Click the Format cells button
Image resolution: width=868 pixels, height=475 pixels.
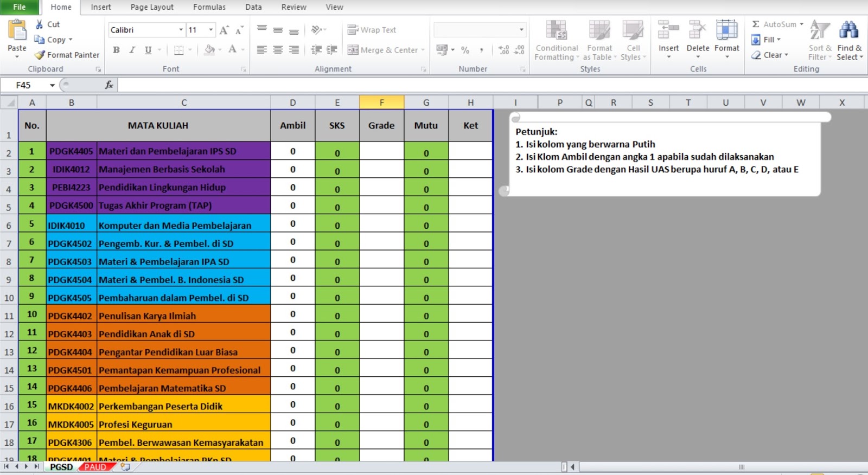(727, 40)
